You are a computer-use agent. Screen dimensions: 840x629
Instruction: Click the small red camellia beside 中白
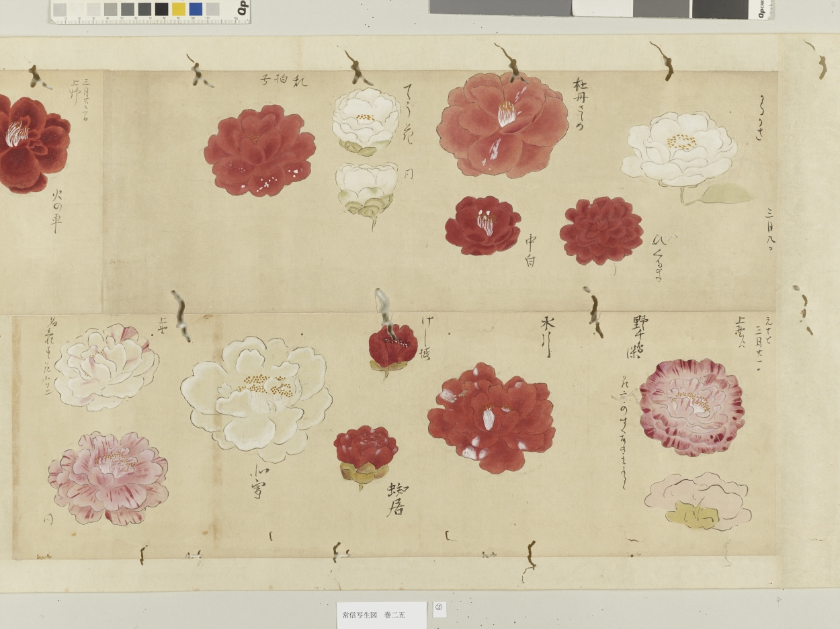pos(482,225)
